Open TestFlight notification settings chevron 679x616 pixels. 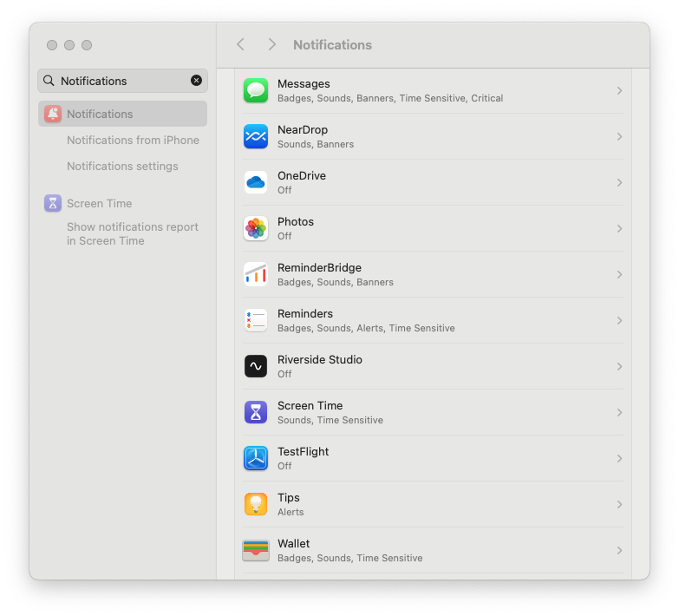pyautogui.click(x=620, y=458)
